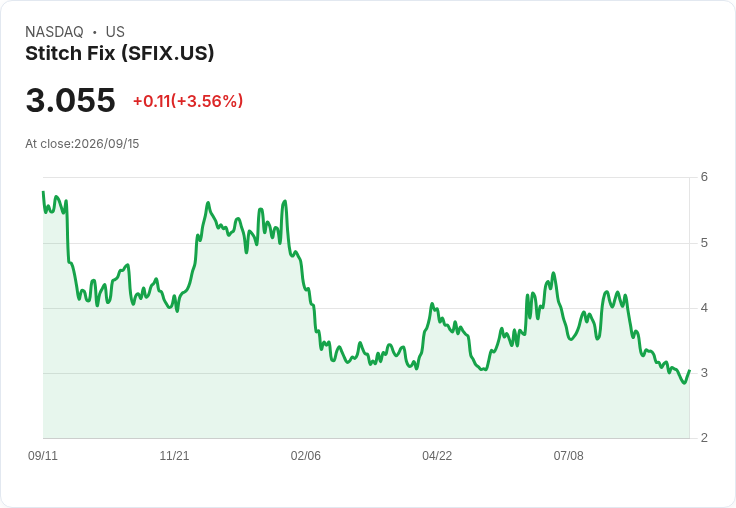Click the chart line's final rightmost point
Viewport: 736px width, 508px height.
click(x=689, y=370)
